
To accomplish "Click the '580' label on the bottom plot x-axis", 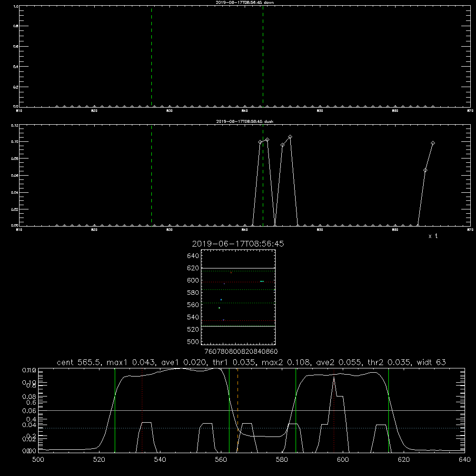I will coord(282,460).
